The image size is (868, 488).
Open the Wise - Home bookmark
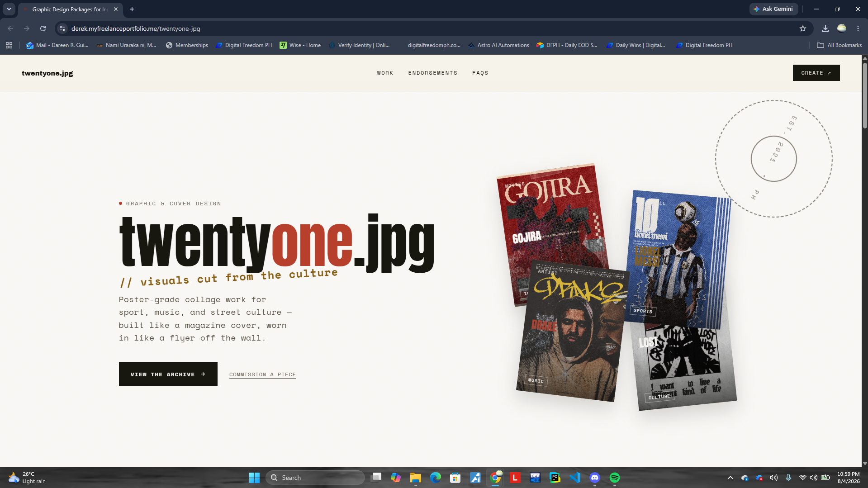coord(300,45)
